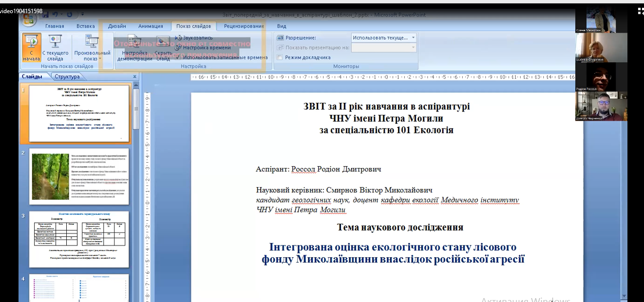Click the Науковий керівник: Смирнов Віктор Миколайович line
644x302 pixels.
point(344,190)
